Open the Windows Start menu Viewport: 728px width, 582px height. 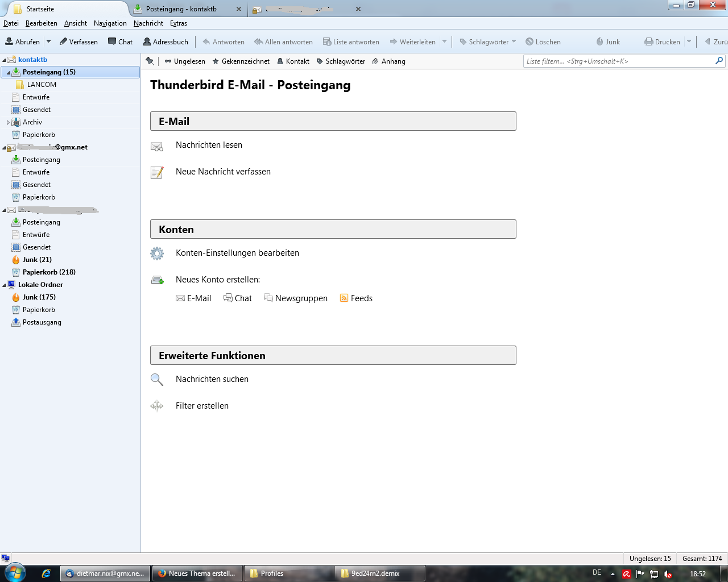coord(15,573)
